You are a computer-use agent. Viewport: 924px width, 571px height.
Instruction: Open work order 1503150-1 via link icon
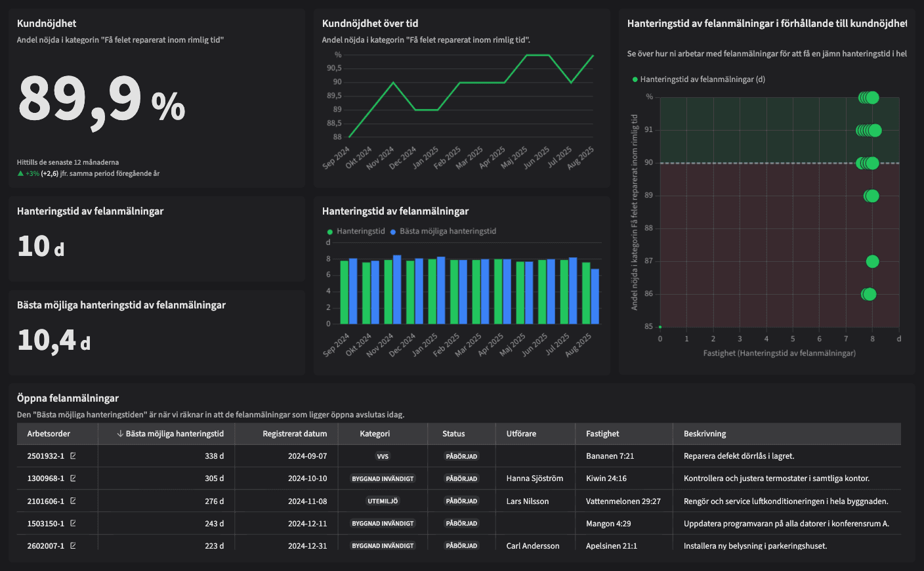pos(73,523)
